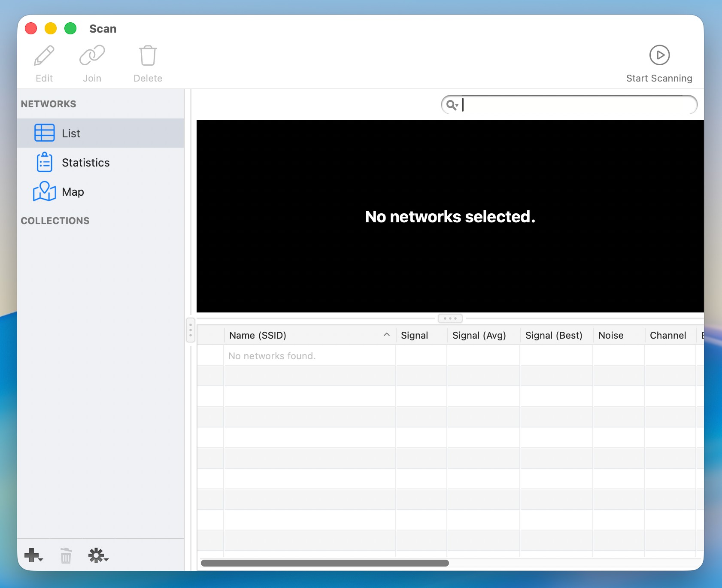The height and width of the screenshot is (588, 722).
Task: Click the remove collection trash icon
Action: (x=66, y=555)
